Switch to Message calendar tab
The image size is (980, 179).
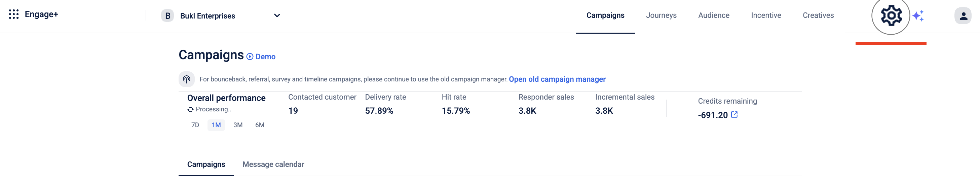click(x=273, y=164)
